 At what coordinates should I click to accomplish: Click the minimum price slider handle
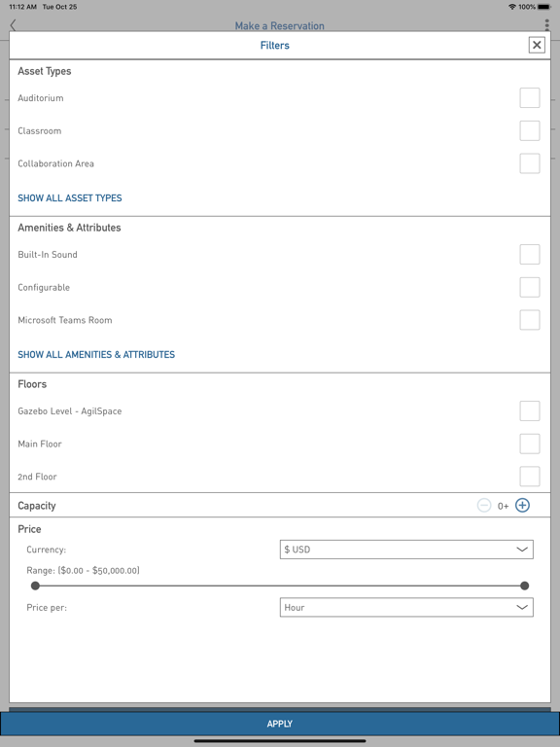(x=35, y=586)
